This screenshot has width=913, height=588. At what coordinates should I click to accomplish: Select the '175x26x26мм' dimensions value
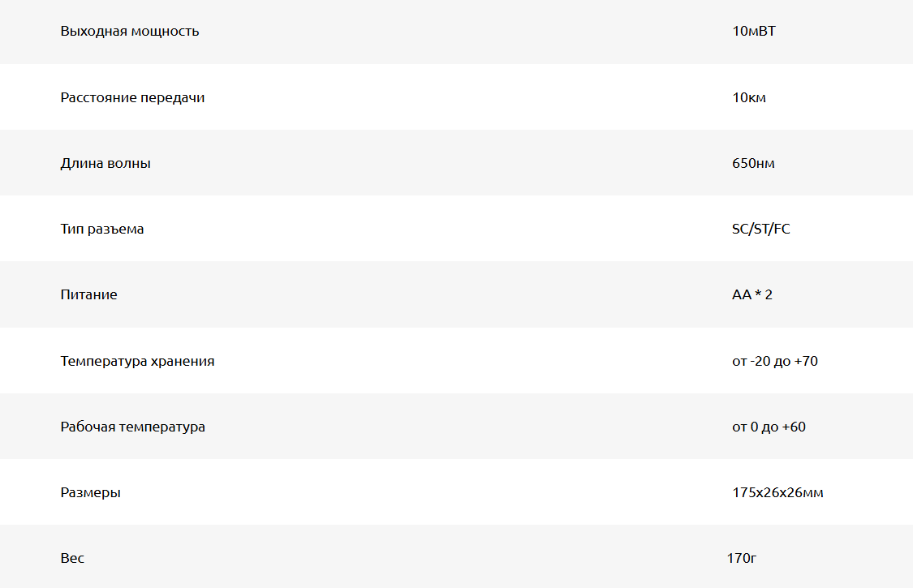777,492
